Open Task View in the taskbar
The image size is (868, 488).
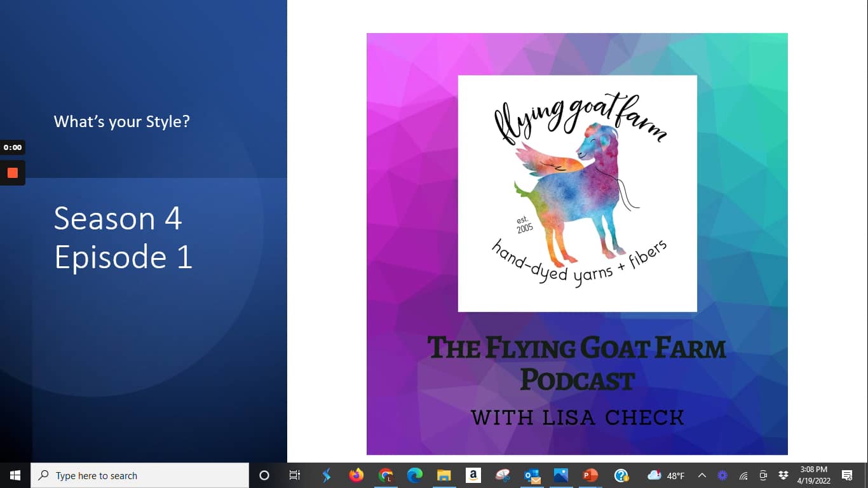pos(294,475)
